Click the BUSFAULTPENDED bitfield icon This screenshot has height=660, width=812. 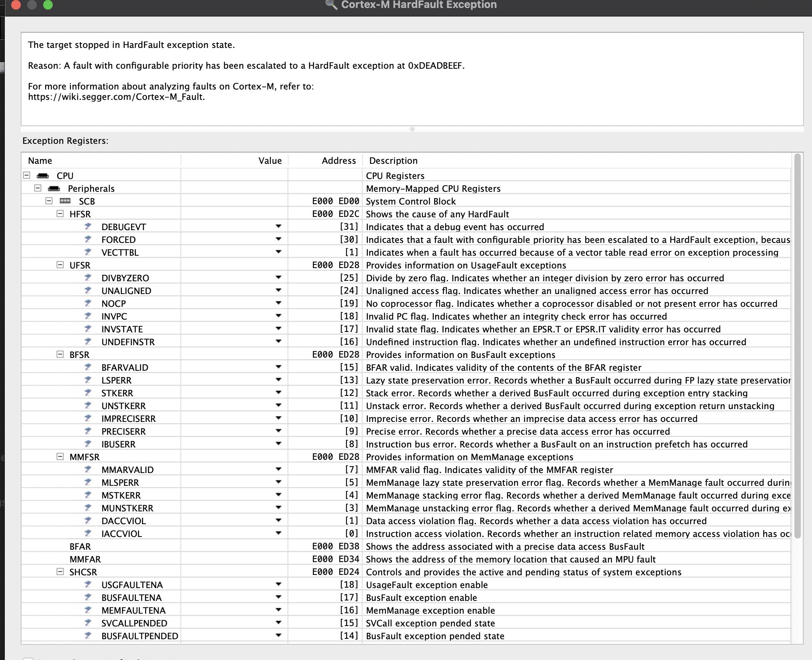pos(88,636)
